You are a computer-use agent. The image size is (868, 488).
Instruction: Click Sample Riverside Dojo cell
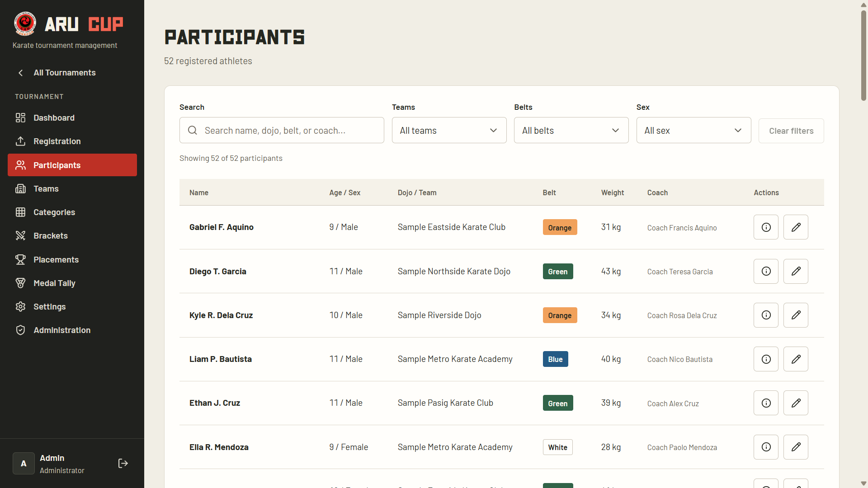pos(439,315)
